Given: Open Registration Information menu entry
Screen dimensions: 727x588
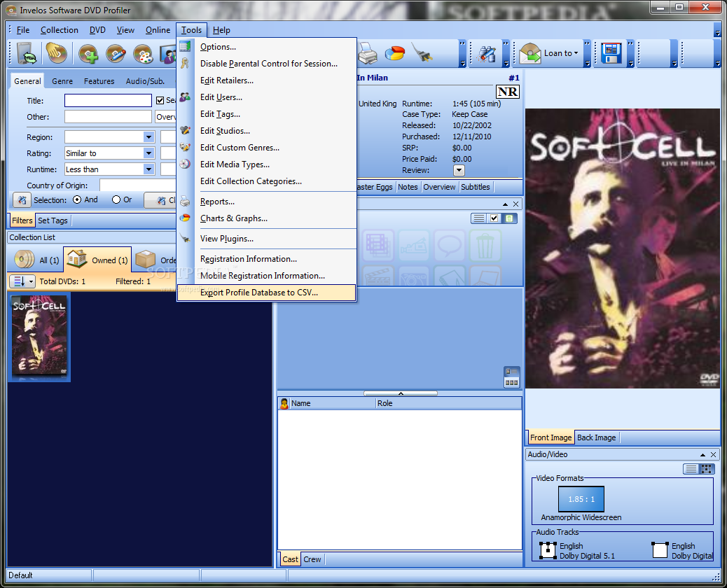Looking at the screenshot, I should [266, 259].
